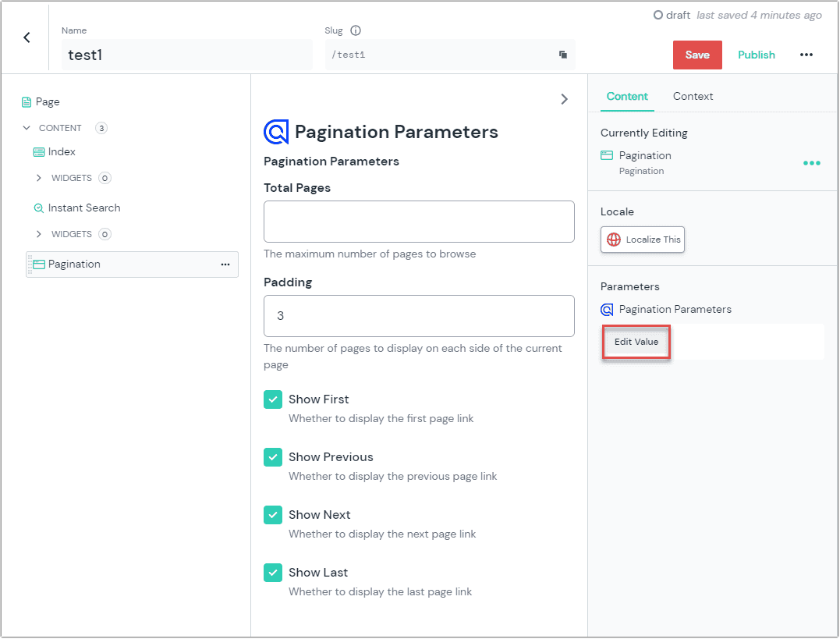
Task: Click the Show Next label
Action: pyautogui.click(x=319, y=515)
